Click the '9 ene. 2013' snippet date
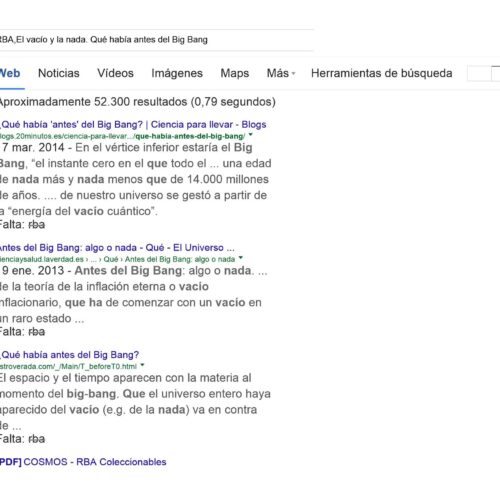The image size is (500, 500). (x=32, y=270)
